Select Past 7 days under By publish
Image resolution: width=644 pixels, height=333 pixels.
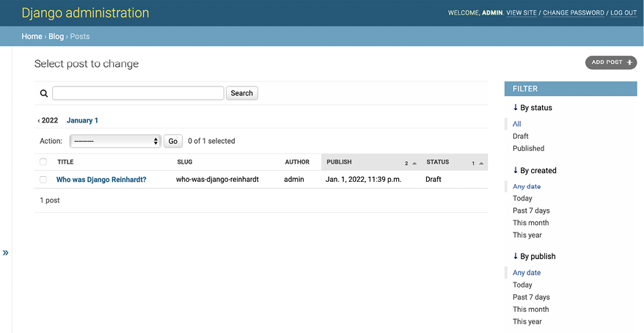coord(531,297)
